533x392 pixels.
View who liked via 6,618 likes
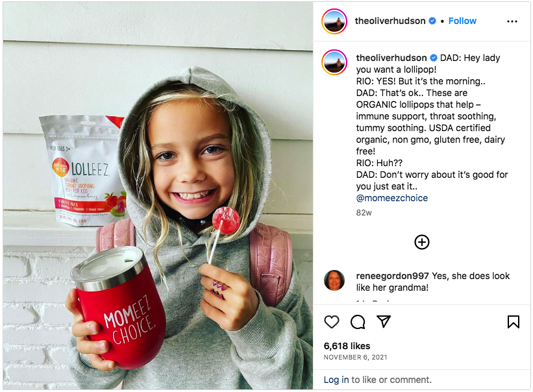(347, 346)
